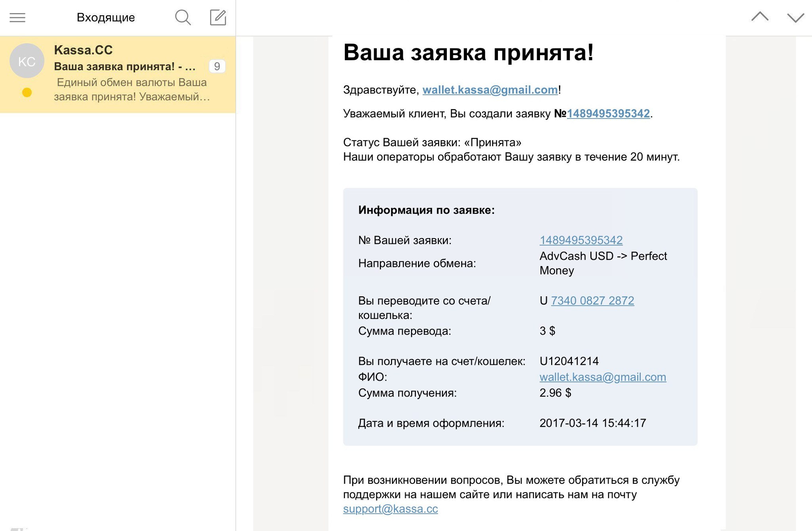The height and width of the screenshot is (531, 812).
Task: Click the status line Статус Вашей заявки: «Принята»
Action: coord(432,142)
